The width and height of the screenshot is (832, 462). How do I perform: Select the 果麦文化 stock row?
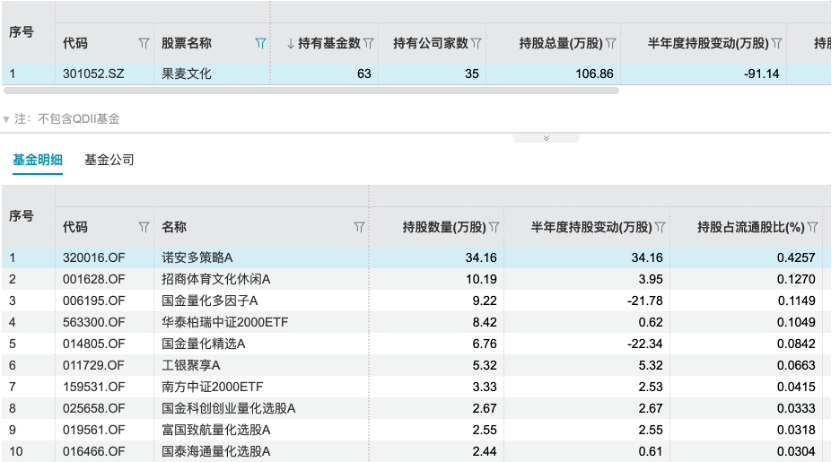point(416,74)
